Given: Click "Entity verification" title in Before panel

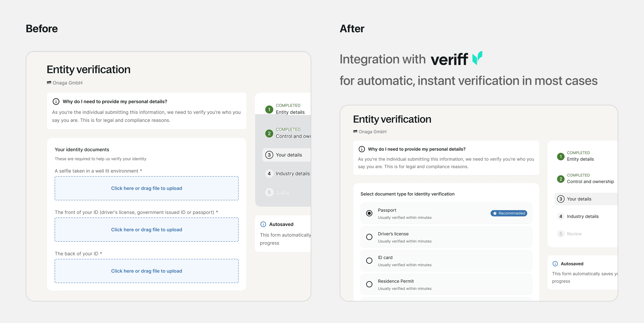Looking at the screenshot, I should [x=89, y=70].
